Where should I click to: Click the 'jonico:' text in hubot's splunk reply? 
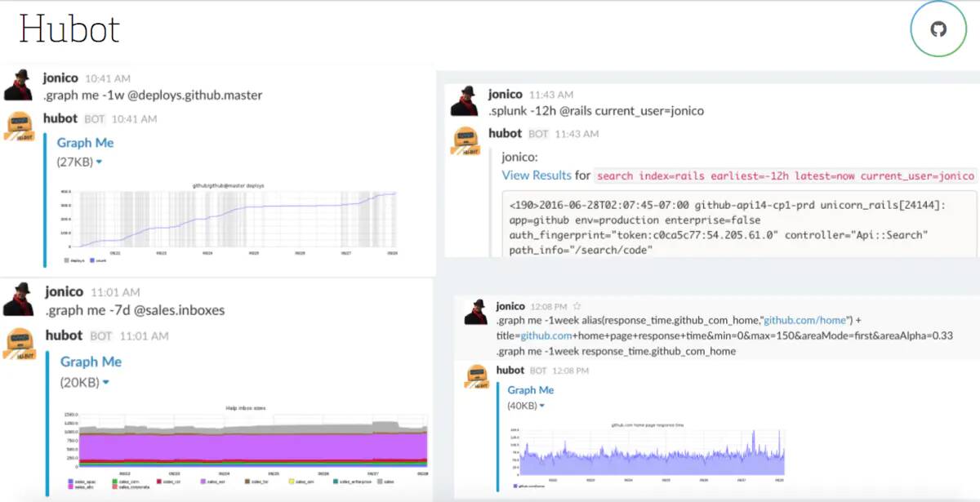coord(520,157)
